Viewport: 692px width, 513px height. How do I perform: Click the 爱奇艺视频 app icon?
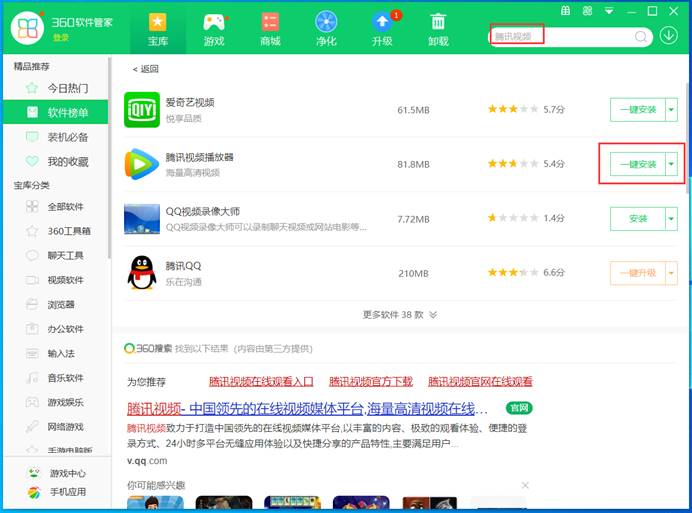click(142, 109)
